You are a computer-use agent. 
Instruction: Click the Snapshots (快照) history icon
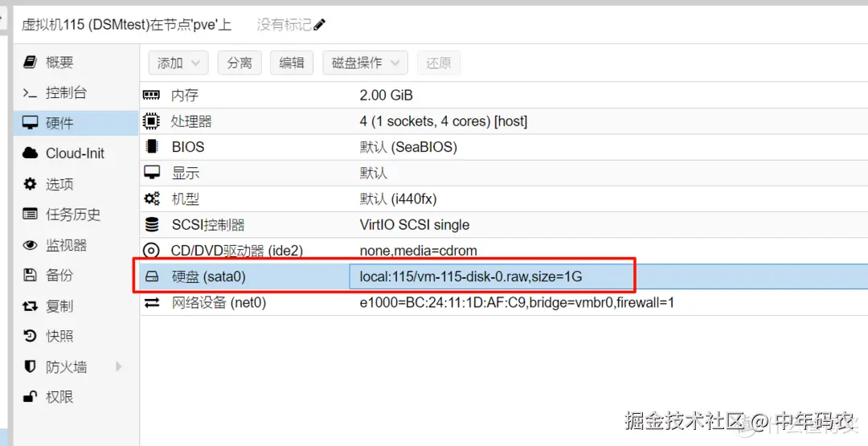tap(30, 336)
